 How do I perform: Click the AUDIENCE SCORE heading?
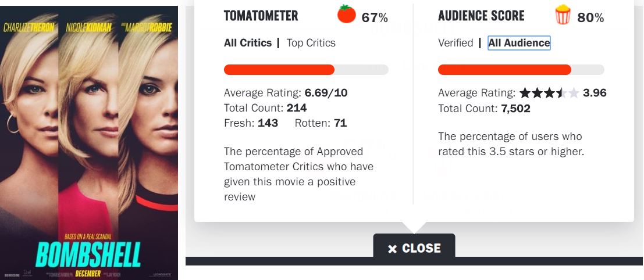(481, 16)
